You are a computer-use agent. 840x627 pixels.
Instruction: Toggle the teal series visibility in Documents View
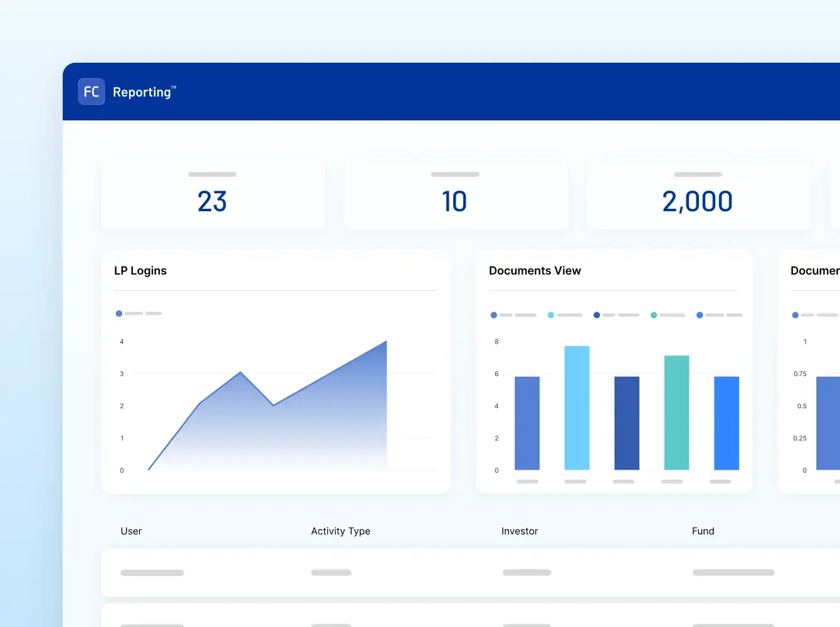[x=652, y=315]
